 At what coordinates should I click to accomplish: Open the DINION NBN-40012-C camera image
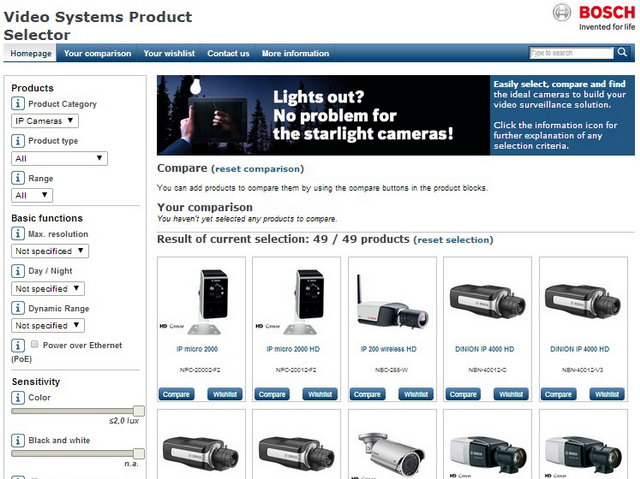pos(487,302)
